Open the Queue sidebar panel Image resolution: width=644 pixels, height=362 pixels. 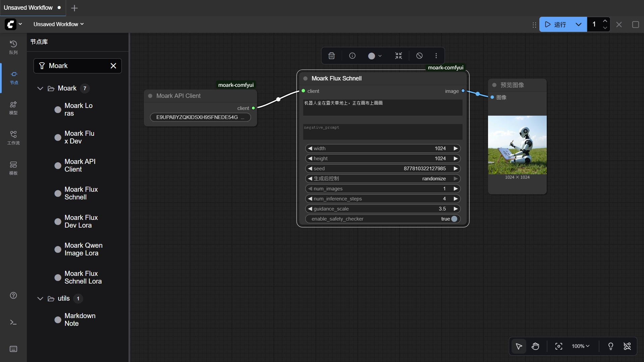pos(13,47)
